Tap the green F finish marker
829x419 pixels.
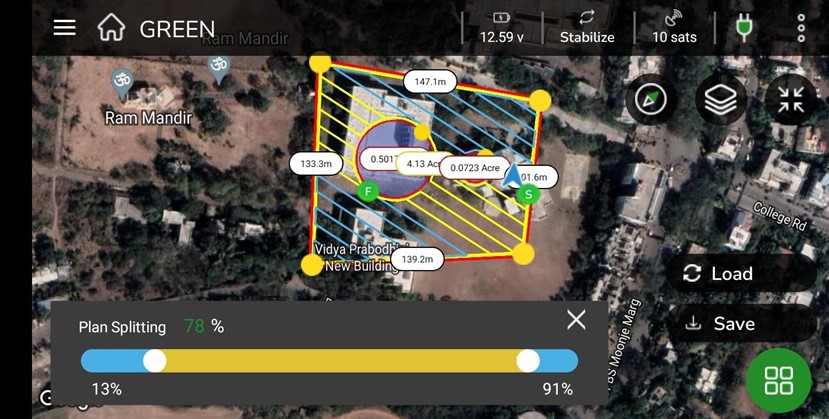tap(368, 191)
